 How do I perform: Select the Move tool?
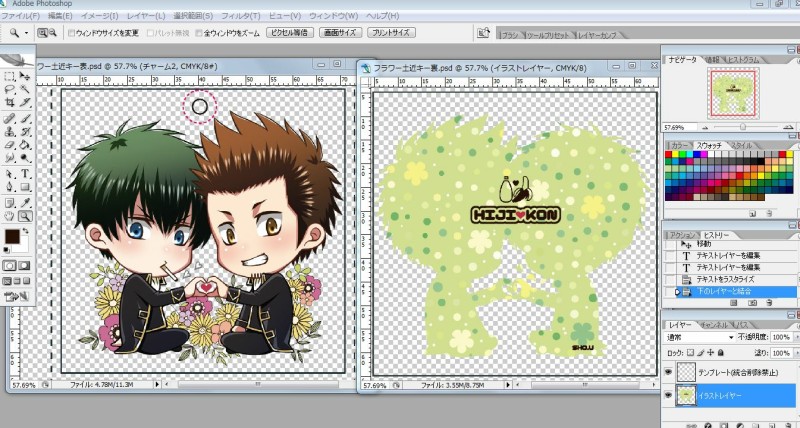pos(25,77)
